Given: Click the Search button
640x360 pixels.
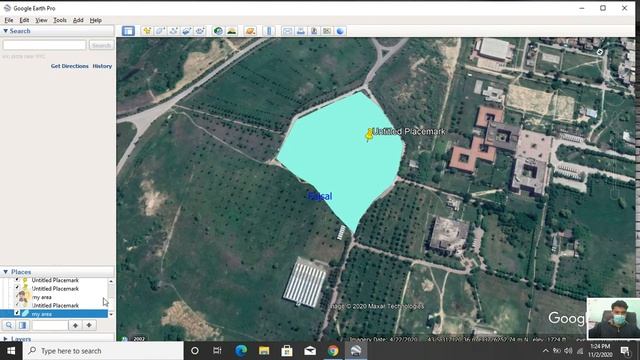Looking at the screenshot, I should coord(101,45).
